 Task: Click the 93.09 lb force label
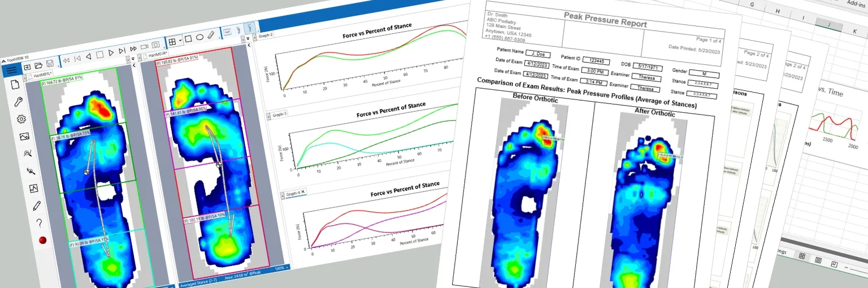[x=89, y=243]
